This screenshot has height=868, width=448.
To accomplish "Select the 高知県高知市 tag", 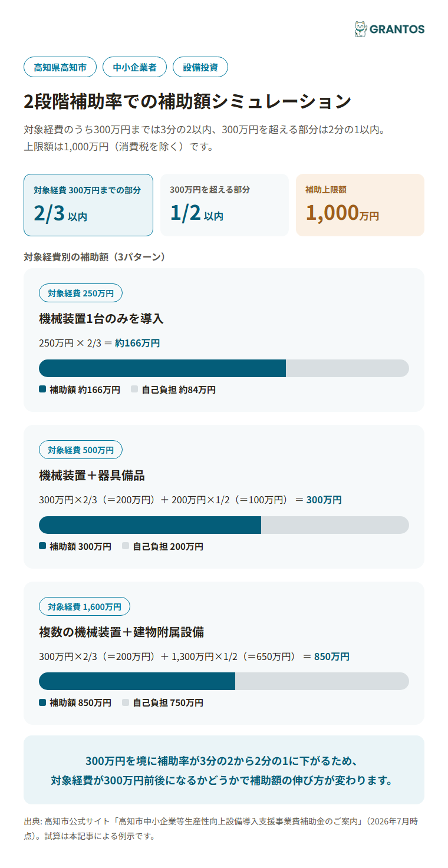I will (60, 67).
